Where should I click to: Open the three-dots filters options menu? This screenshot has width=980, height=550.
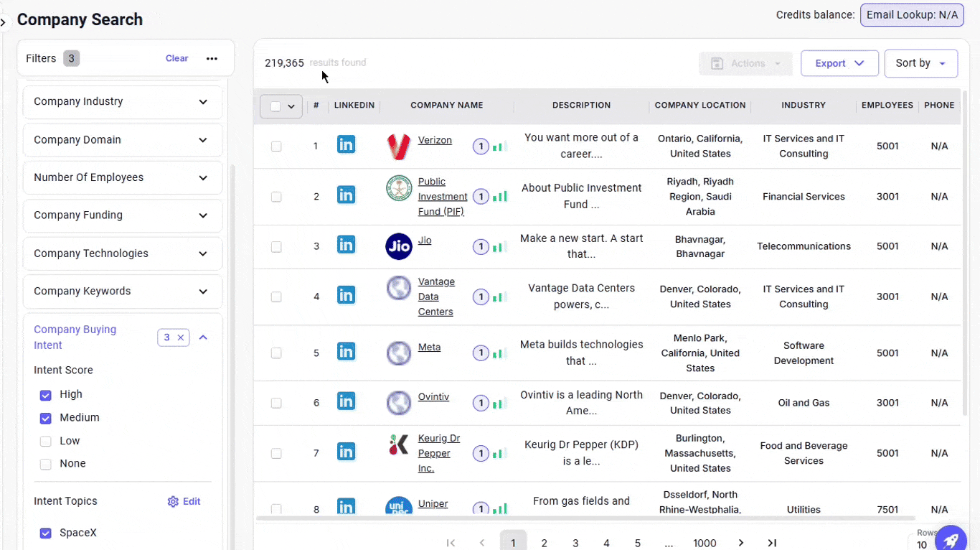pyautogui.click(x=212, y=59)
